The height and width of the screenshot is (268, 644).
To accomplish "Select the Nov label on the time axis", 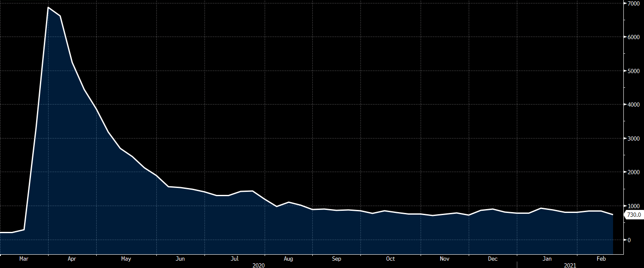I will (445, 259).
